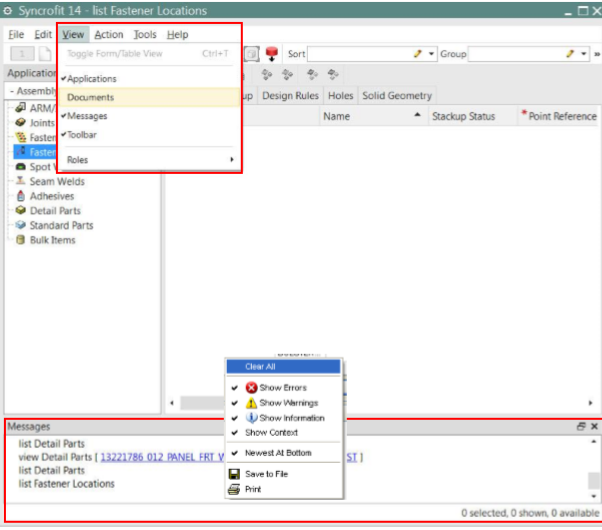Open the Tools menu

pos(145,35)
